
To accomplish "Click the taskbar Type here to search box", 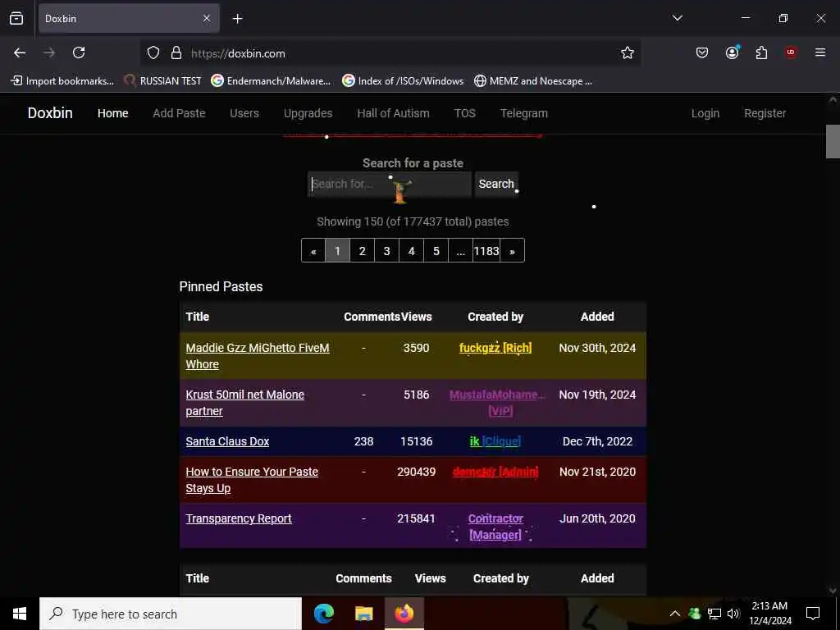I will click(x=171, y=614).
